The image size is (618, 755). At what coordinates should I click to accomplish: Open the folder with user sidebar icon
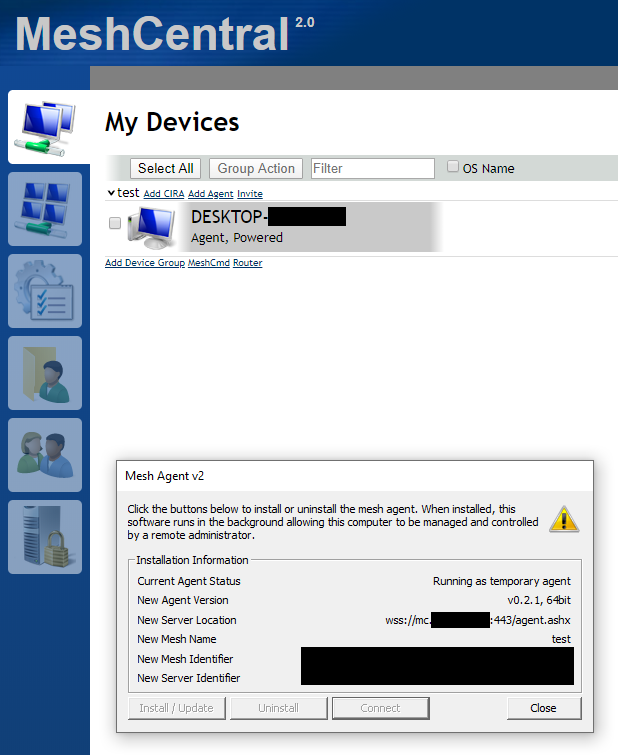coord(45,373)
